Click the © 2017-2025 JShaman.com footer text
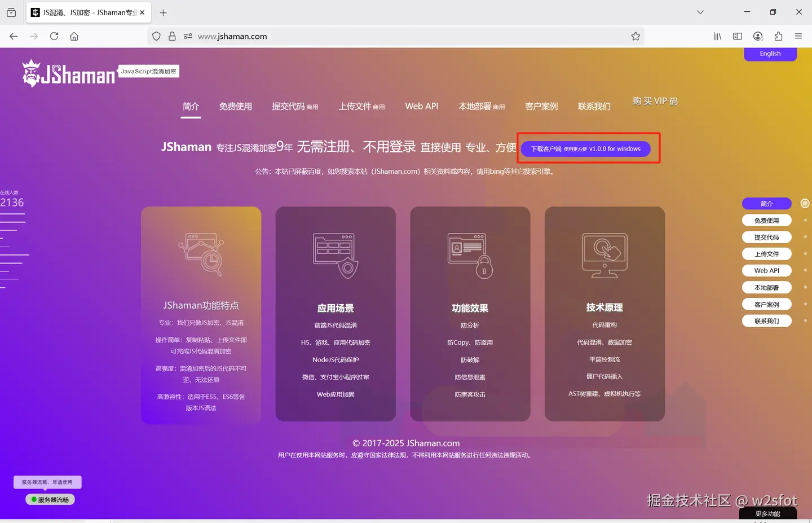This screenshot has width=812, height=523. point(406,443)
